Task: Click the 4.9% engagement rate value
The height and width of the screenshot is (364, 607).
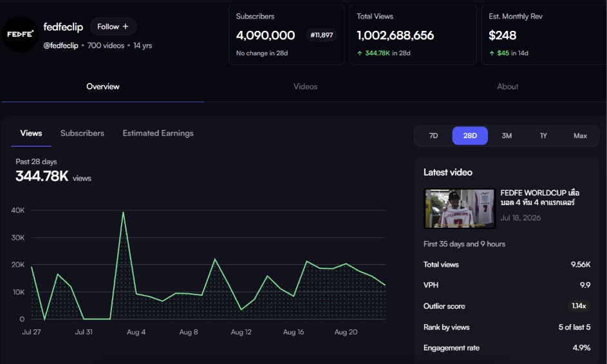Action: [x=581, y=348]
